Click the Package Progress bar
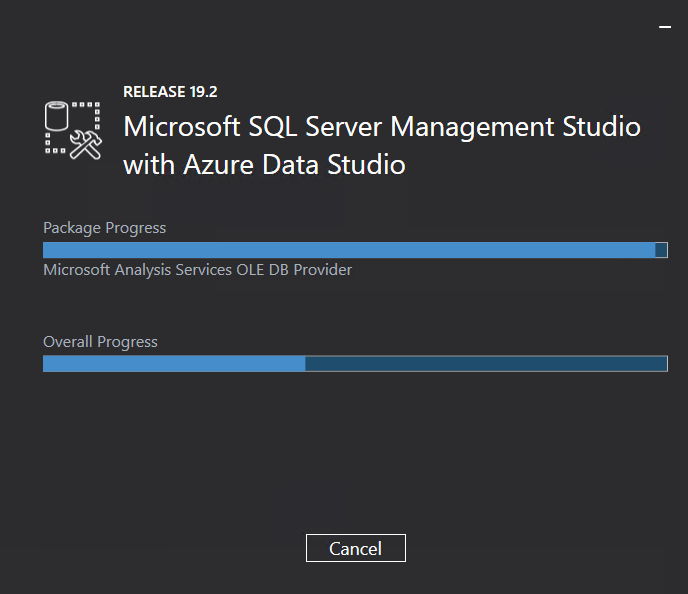 (x=355, y=250)
